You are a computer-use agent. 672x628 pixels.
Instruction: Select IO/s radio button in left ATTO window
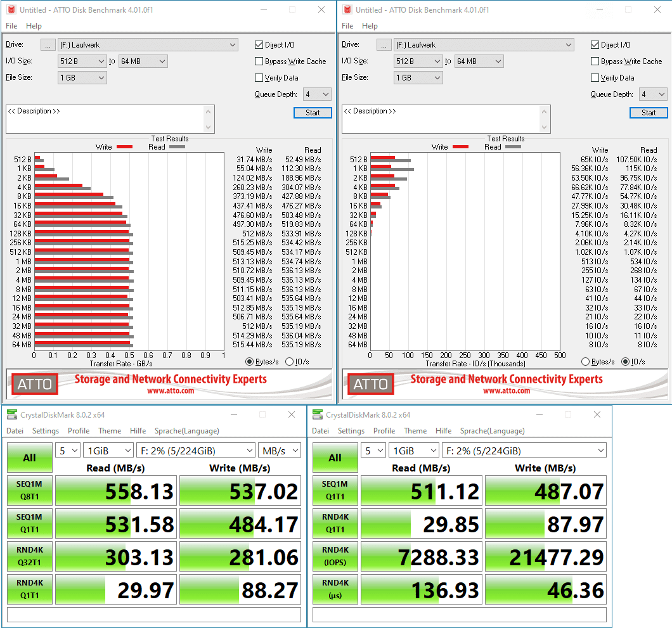(289, 362)
